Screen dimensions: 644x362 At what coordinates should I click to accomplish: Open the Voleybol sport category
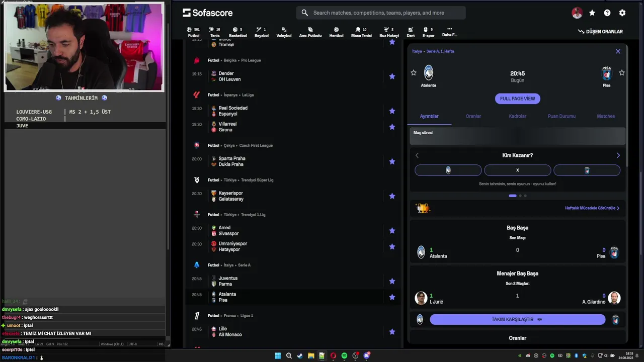point(284,32)
